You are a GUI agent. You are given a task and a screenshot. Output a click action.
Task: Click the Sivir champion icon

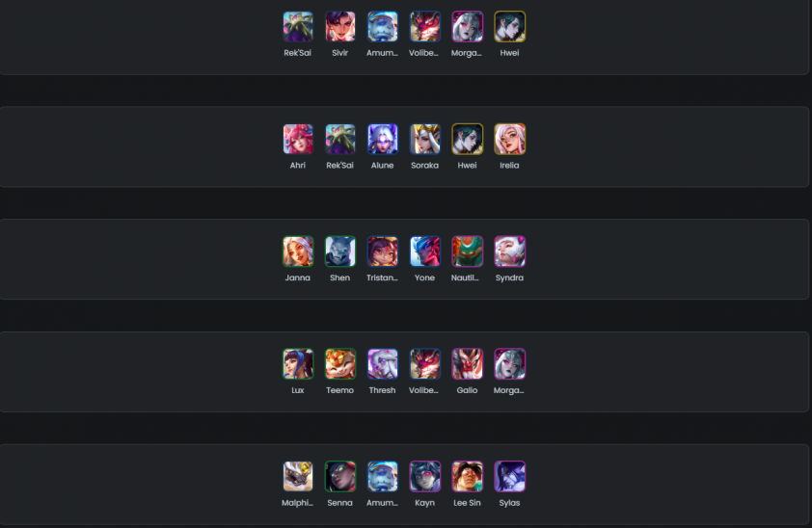[340, 26]
